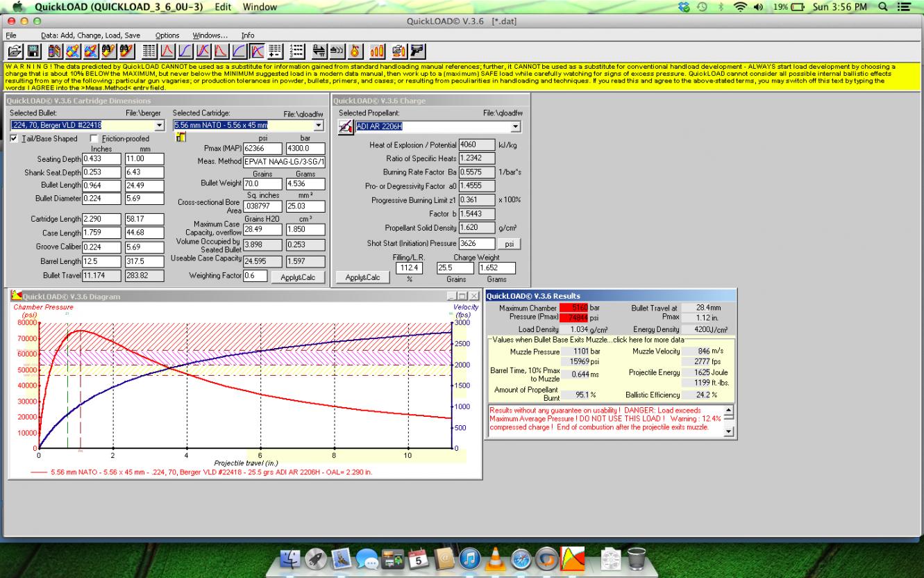Click the pressed pressure-velocity diagram toolbar icon
924x578 pixels.
pyautogui.click(x=256, y=51)
